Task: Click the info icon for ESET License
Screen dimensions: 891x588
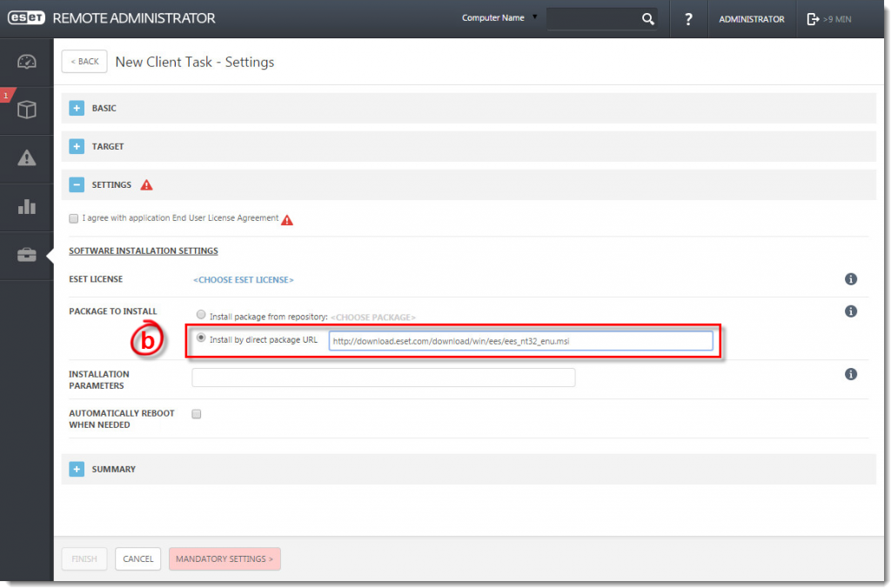Action: coord(850,279)
